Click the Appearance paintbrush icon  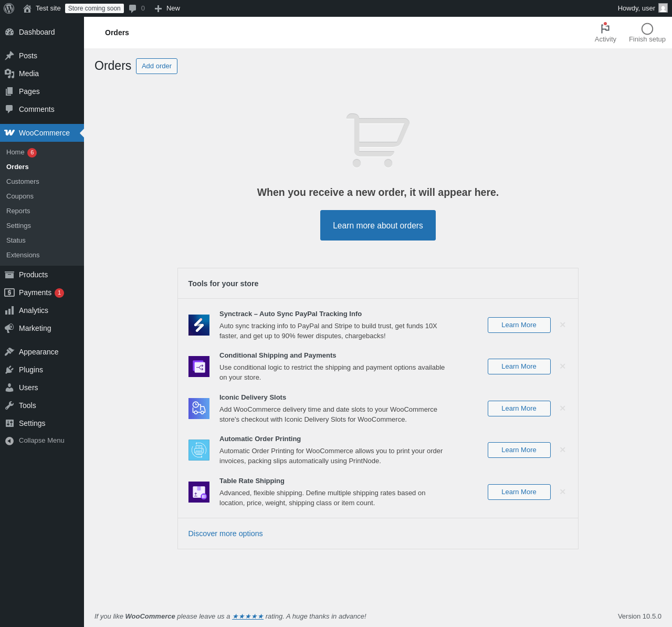(9, 352)
